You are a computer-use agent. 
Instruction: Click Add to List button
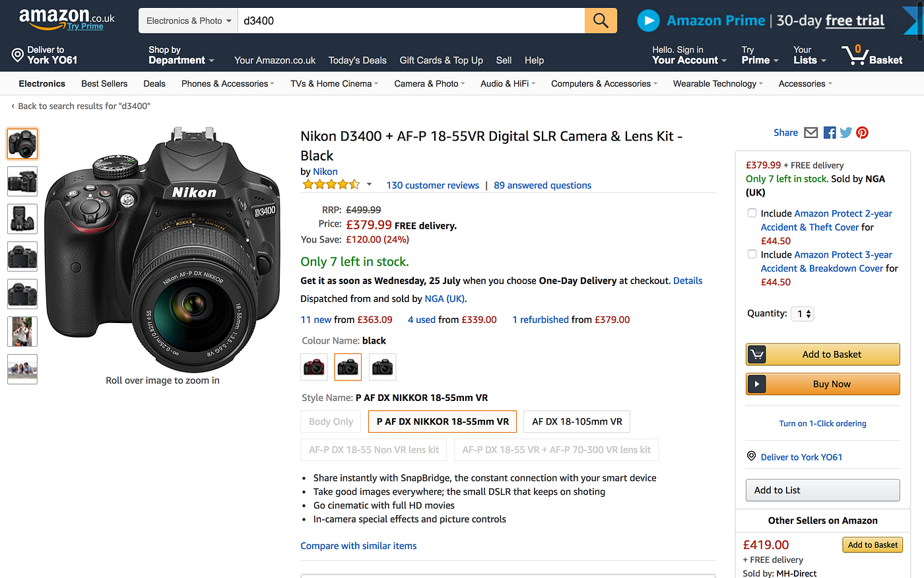(823, 490)
